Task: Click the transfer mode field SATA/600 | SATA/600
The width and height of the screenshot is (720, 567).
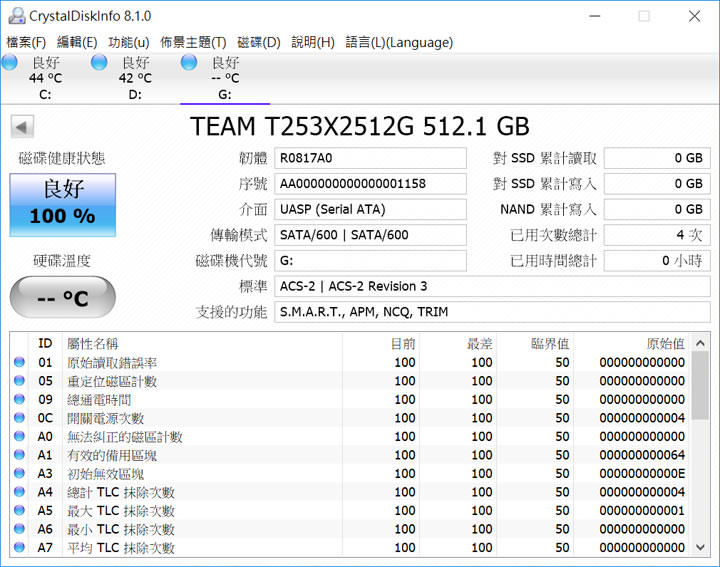Action: tap(370, 235)
